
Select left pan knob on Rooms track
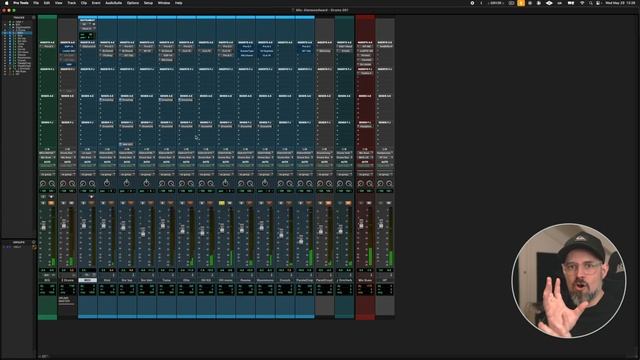(x=241, y=184)
